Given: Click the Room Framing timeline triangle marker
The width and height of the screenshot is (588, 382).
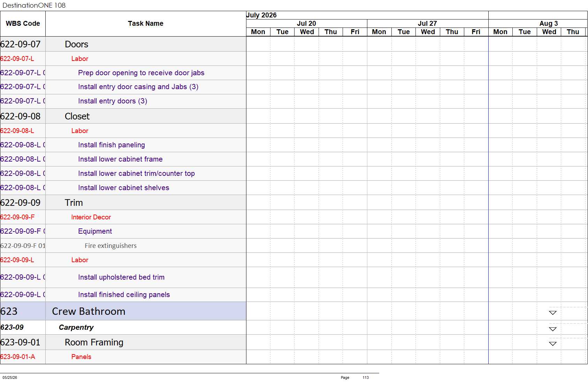Looking at the screenshot, I should [x=552, y=344].
